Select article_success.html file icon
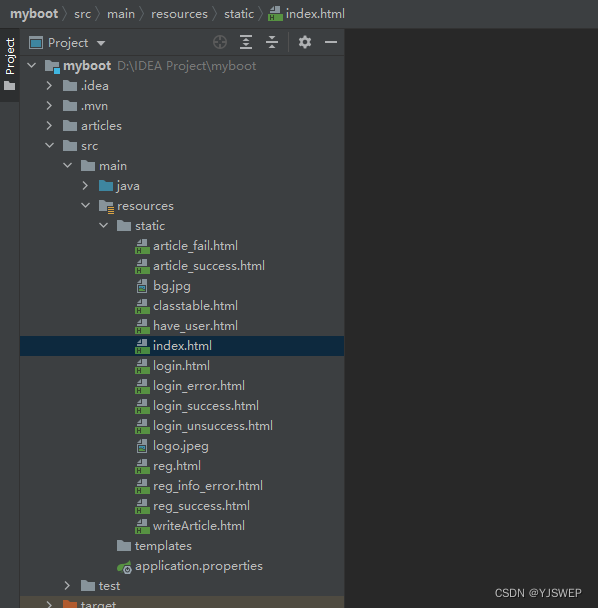Screen dimensions: 598x608 tap(142, 266)
